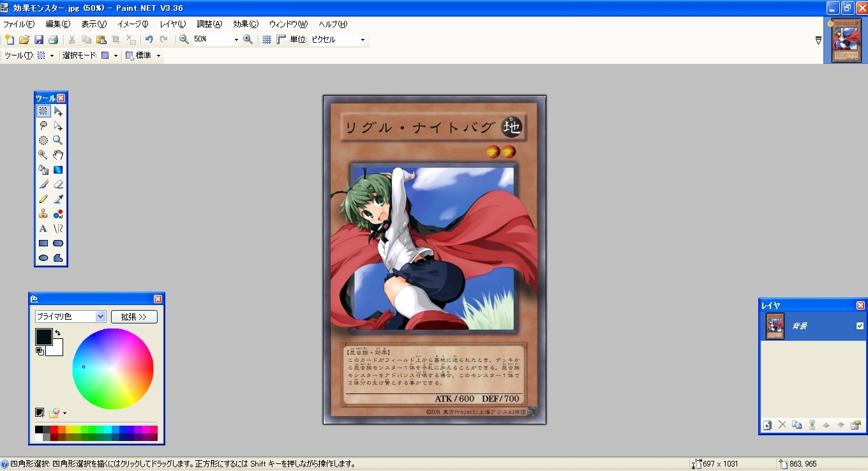
Task: Open the レイヤ menu
Action: (x=172, y=24)
